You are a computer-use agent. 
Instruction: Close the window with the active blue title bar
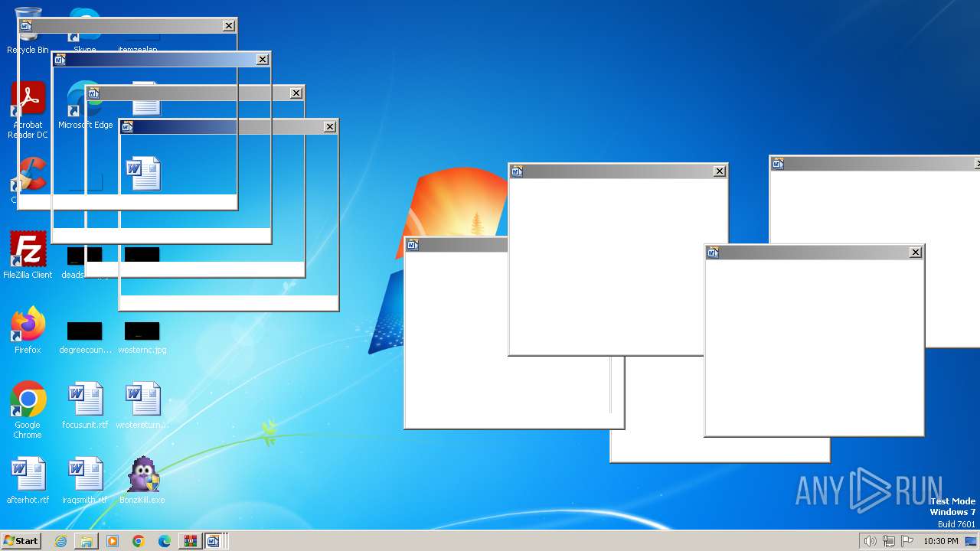point(263,60)
